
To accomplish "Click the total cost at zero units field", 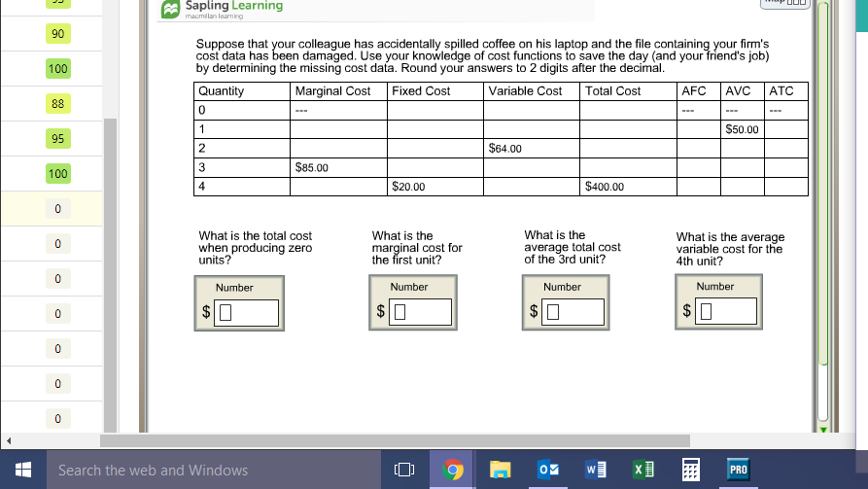I will coord(246,313).
